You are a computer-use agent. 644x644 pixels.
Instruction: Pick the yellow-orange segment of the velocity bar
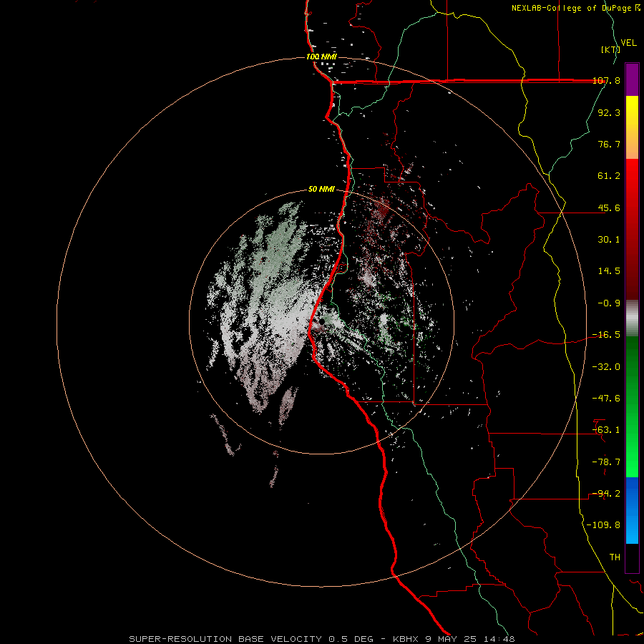(632, 127)
